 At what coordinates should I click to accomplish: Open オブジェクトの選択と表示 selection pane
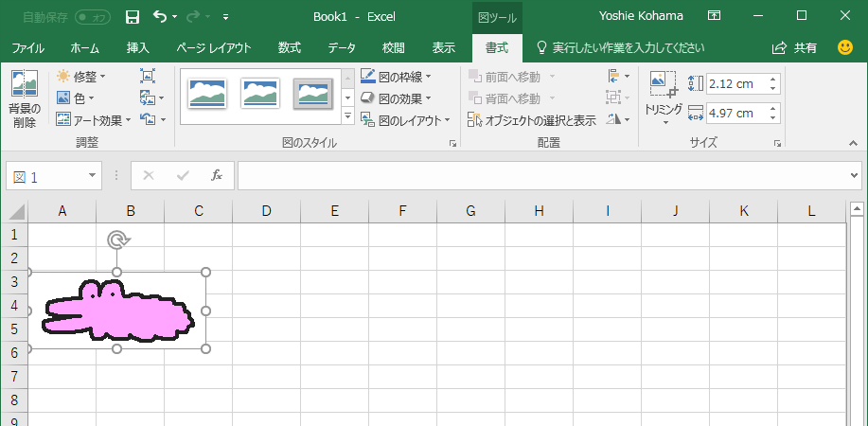(532, 120)
